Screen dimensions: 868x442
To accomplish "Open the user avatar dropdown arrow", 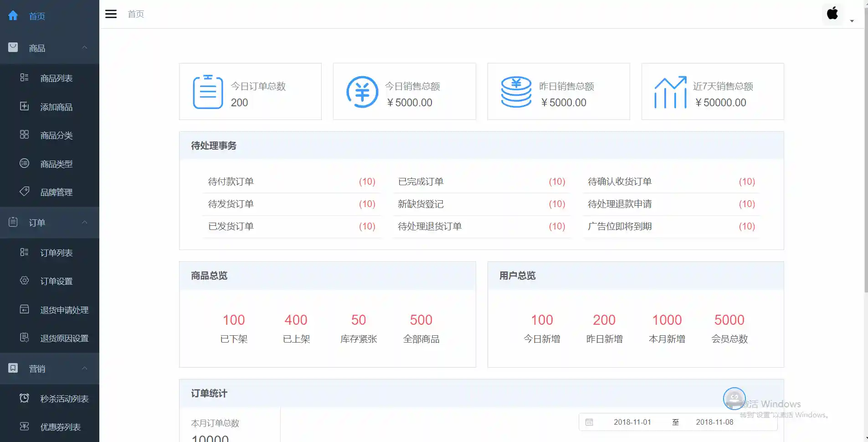I will pos(852,21).
